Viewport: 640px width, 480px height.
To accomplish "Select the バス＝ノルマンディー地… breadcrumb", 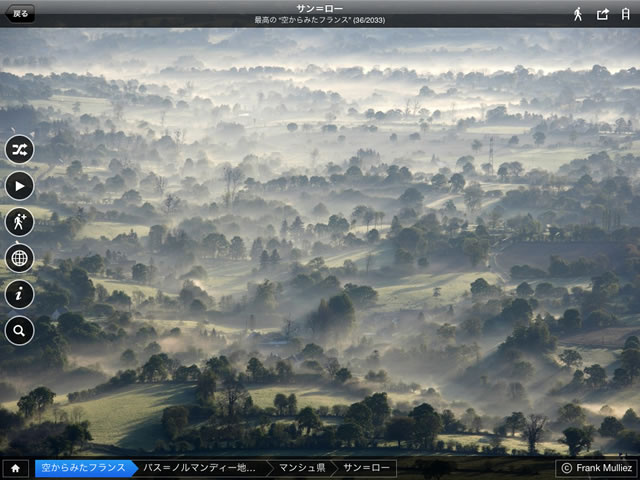I will click(x=202, y=468).
